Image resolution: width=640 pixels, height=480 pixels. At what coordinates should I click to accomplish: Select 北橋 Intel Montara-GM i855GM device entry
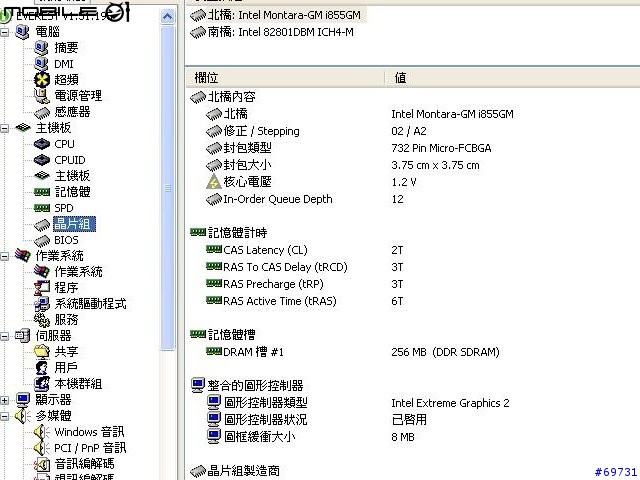[x=276, y=15]
